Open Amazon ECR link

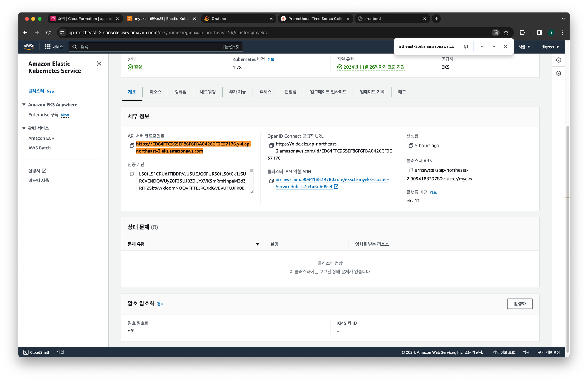click(x=41, y=138)
